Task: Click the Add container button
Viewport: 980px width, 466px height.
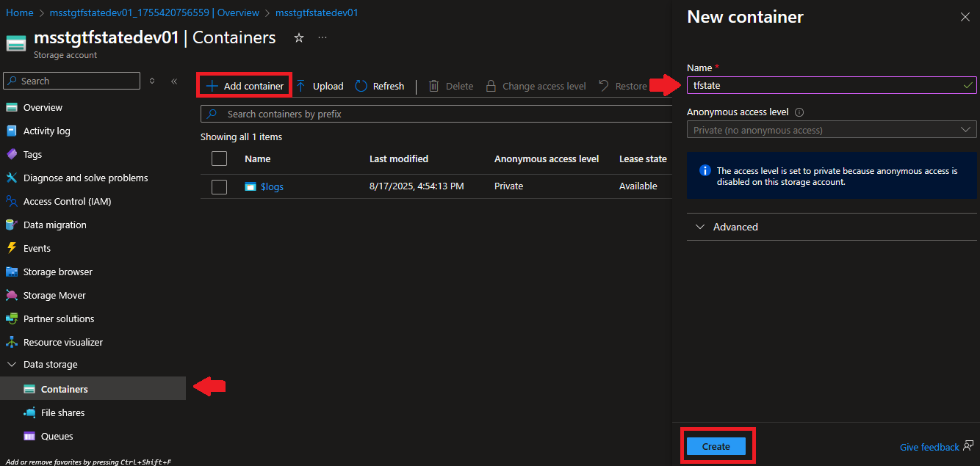Action: pyautogui.click(x=245, y=86)
